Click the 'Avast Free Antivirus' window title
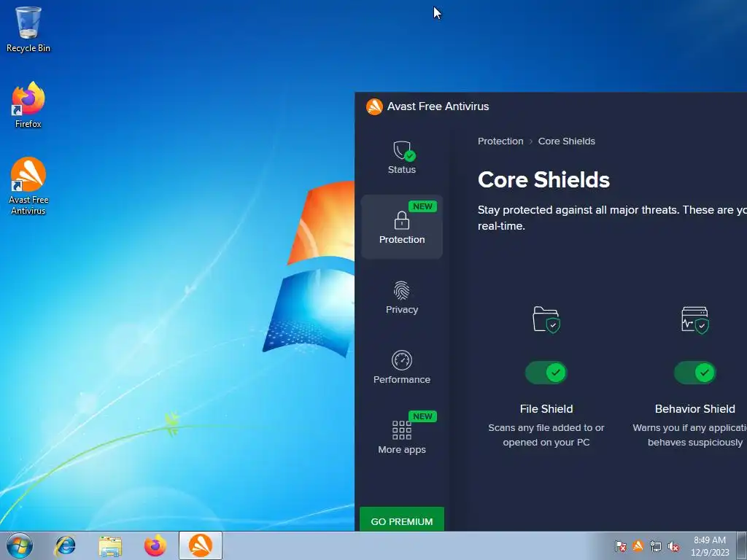Image resolution: width=747 pixels, height=560 pixels. pyautogui.click(x=438, y=106)
